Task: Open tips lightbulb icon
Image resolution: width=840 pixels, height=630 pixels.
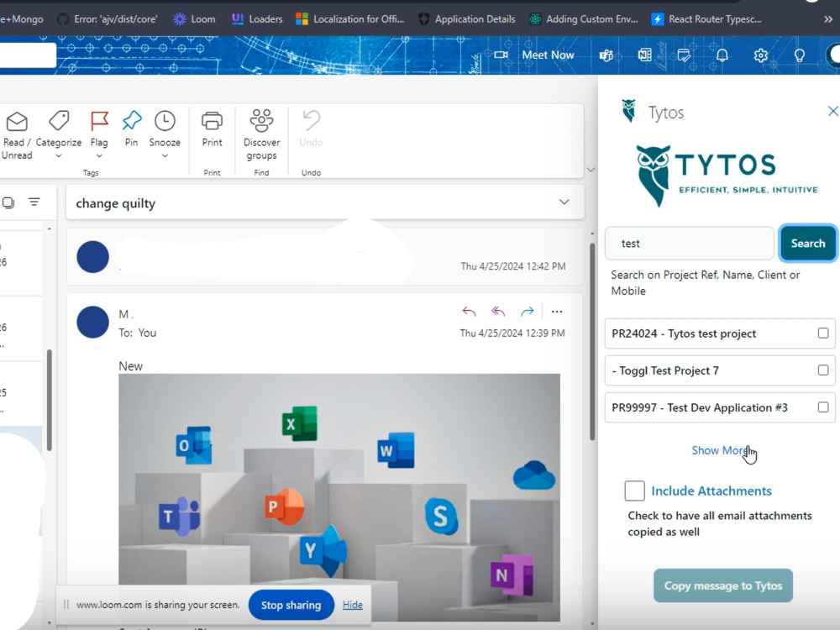Action: coord(800,55)
